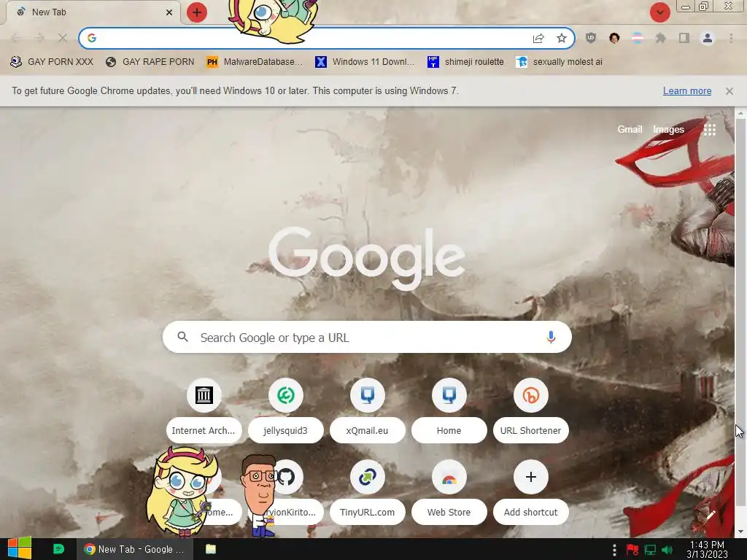Open Gmail from the new tab page
The width and height of the screenshot is (747, 560).
click(x=630, y=130)
